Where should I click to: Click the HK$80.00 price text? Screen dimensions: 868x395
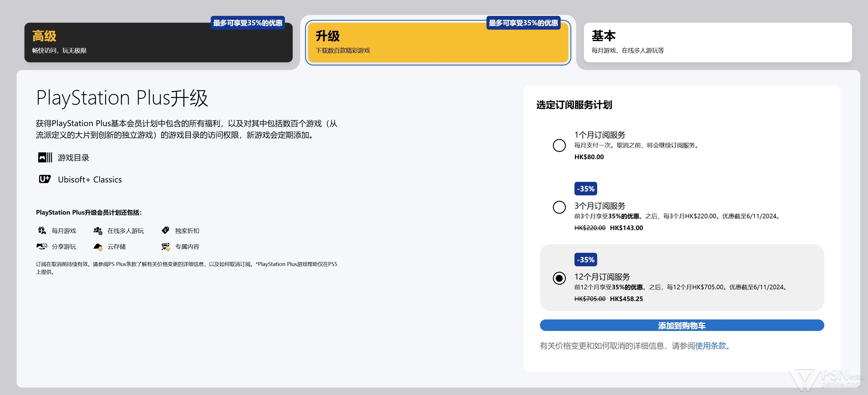tap(589, 157)
